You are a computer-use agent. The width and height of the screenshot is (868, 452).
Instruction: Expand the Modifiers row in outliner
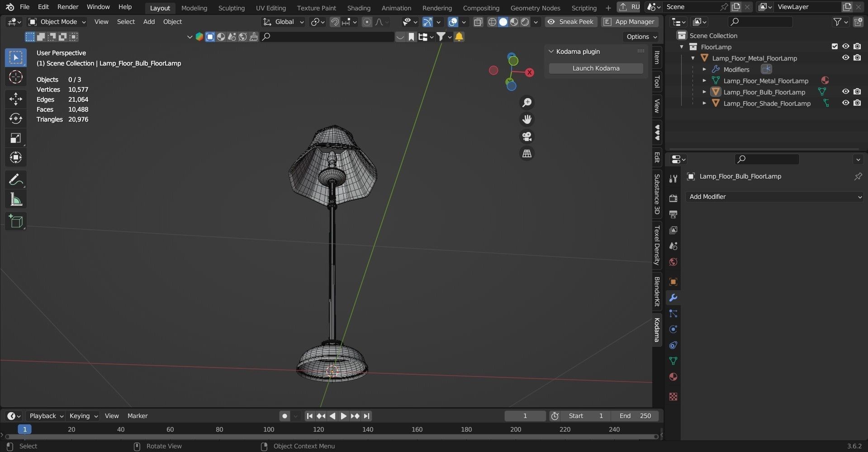704,70
